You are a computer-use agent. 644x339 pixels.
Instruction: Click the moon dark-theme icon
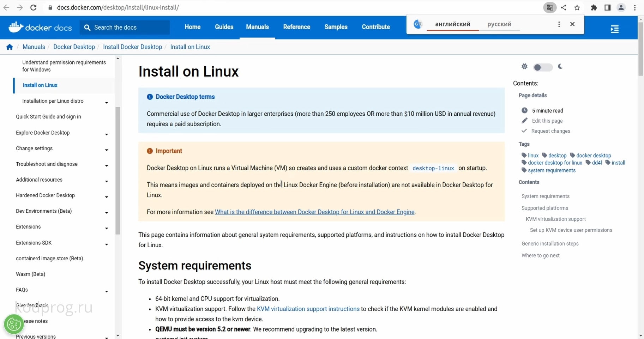[x=560, y=66]
